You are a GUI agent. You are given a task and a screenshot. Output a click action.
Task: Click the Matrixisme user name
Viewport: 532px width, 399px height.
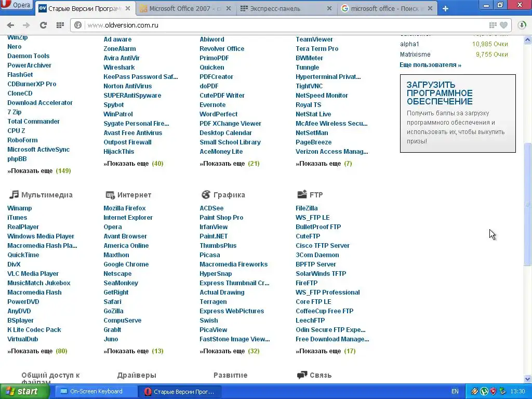click(415, 54)
